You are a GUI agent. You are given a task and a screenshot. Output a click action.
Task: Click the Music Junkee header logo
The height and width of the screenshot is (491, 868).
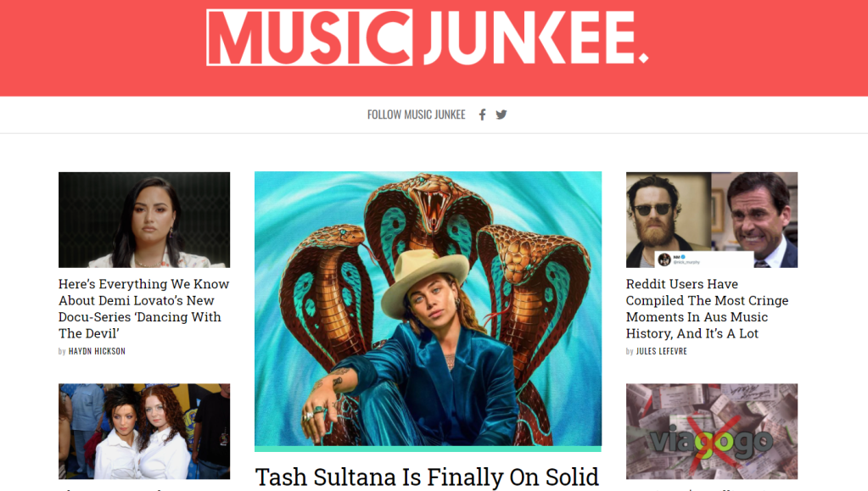(427, 37)
